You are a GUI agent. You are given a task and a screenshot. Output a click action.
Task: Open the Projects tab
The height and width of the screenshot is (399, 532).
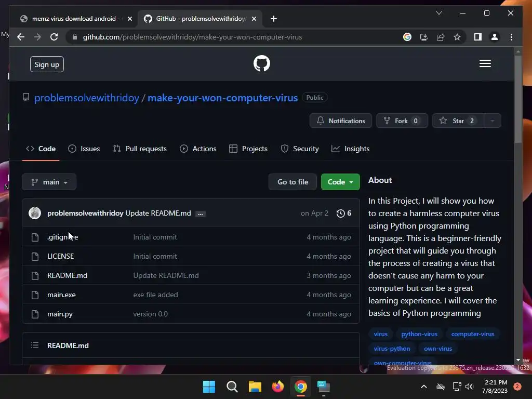[x=248, y=149]
